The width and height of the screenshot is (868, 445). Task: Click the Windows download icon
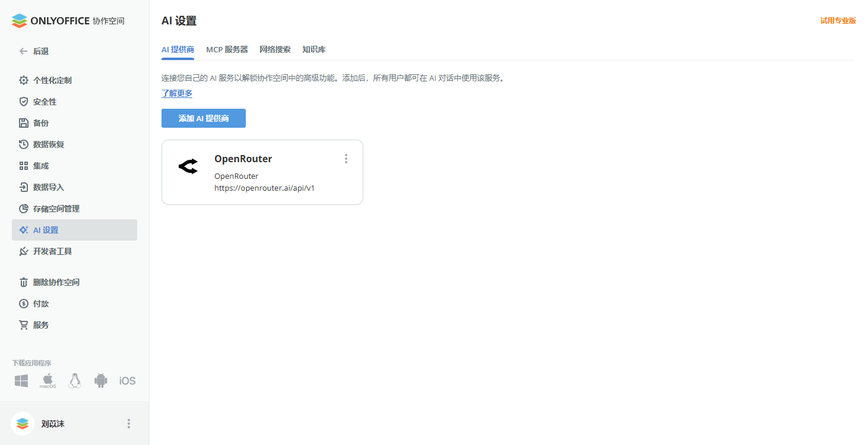click(21, 380)
